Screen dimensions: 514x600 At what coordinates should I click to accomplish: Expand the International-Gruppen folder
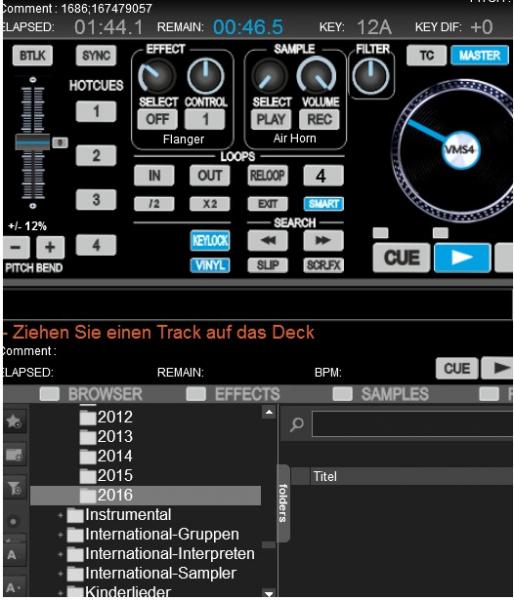(60, 535)
